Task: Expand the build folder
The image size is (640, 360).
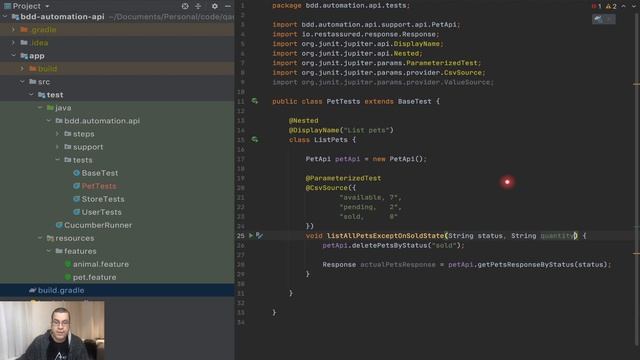Action: [22, 69]
